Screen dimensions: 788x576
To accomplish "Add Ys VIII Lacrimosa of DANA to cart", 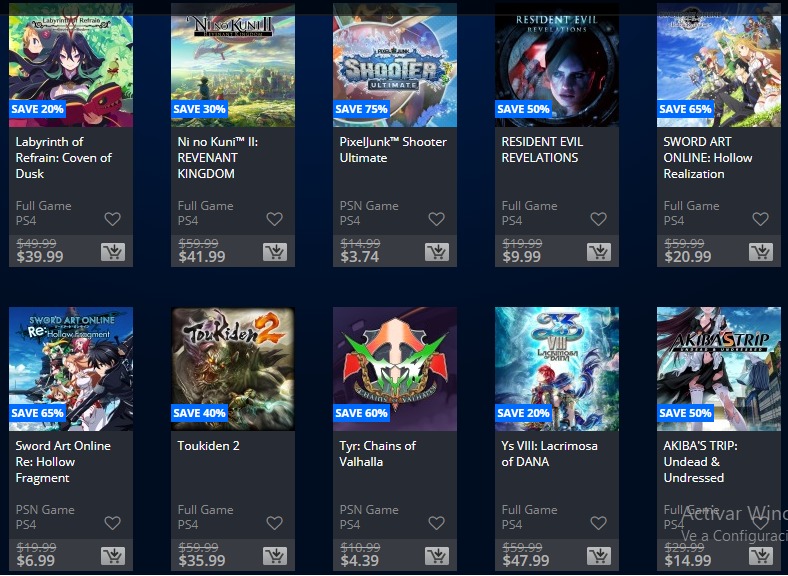I will point(599,556).
